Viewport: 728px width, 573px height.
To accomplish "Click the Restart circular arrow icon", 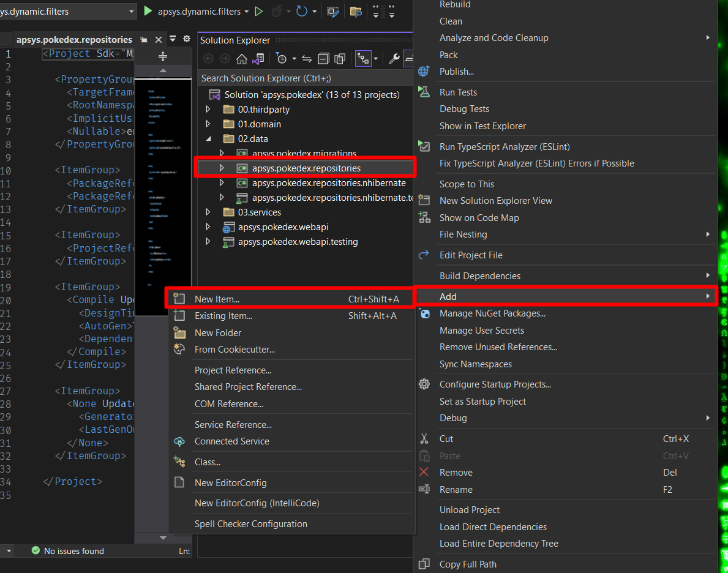I will 301,11.
